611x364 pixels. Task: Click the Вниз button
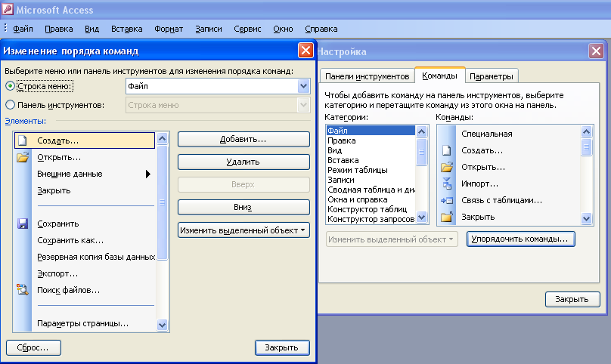[243, 207]
